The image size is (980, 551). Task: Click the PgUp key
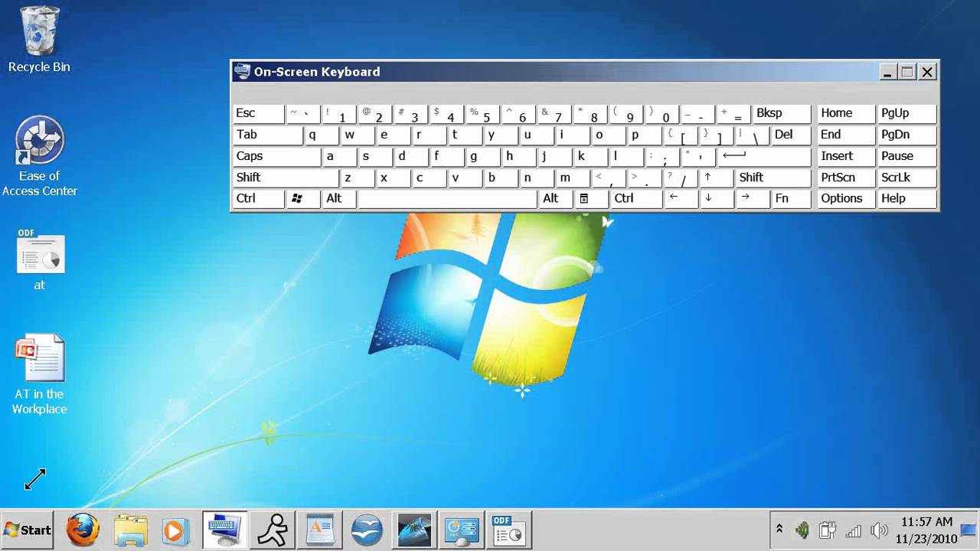tap(907, 113)
